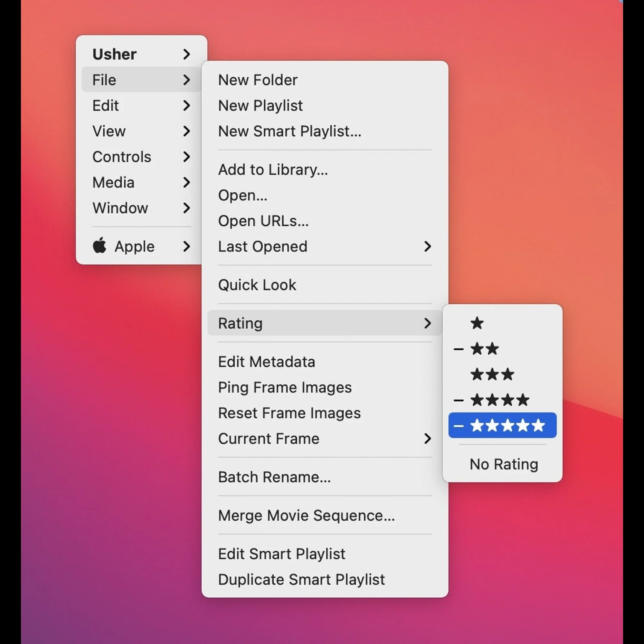644x644 pixels.
Task: Choose Open URLs…
Action: [325, 221]
